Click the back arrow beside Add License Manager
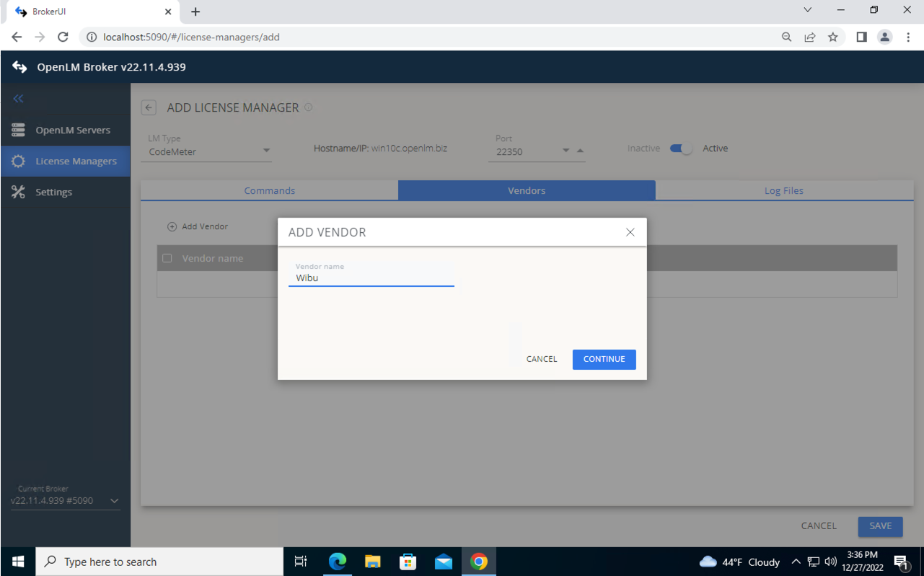Image resolution: width=924 pixels, height=576 pixels. point(149,107)
